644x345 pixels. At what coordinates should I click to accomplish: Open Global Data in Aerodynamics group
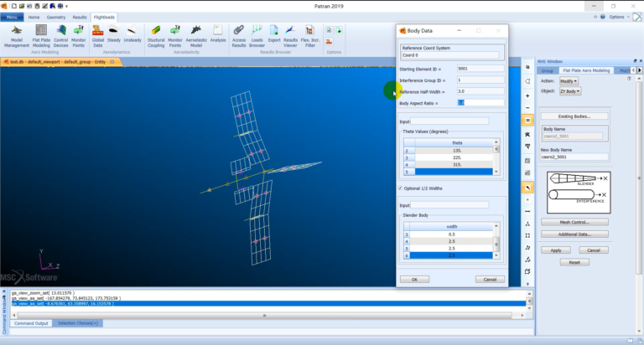(98, 37)
